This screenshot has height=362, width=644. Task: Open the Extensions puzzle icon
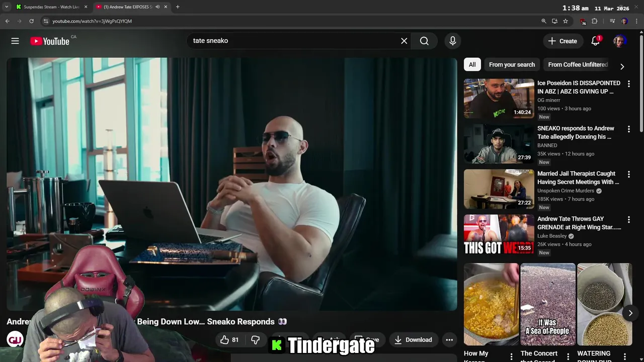pyautogui.click(x=595, y=21)
